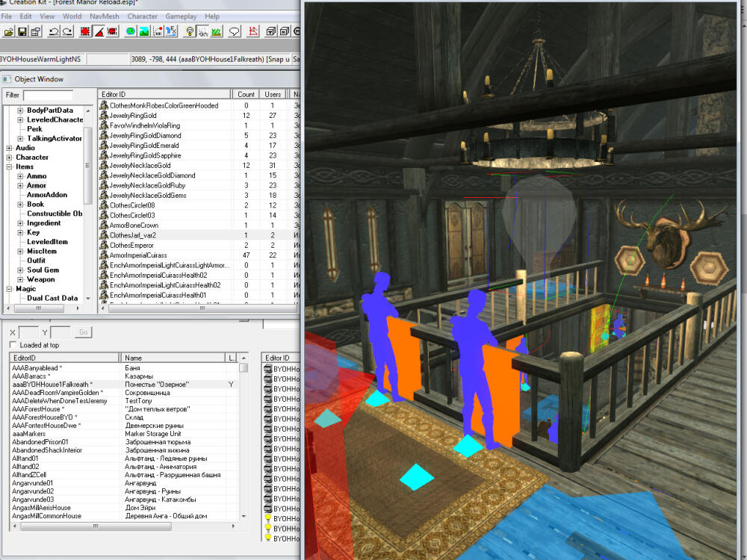Image resolution: width=747 pixels, height=560 pixels.
Task: Toggle the Sky toolbar icon
Action: pyautogui.click(x=203, y=32)
